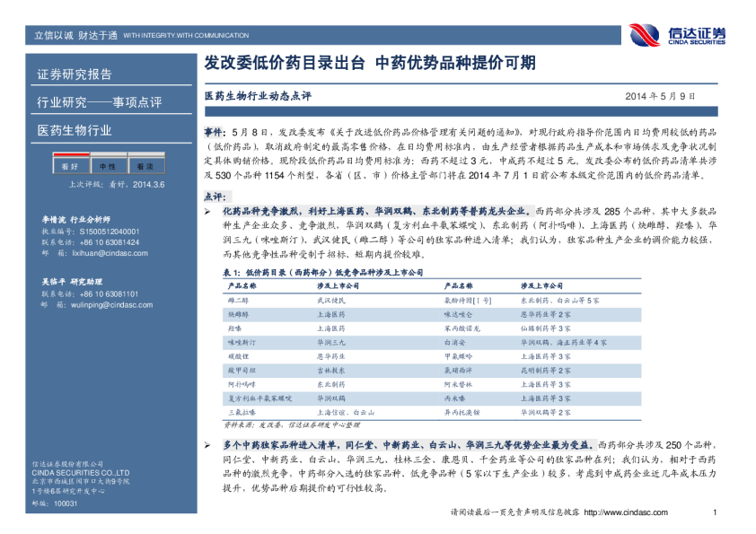
Task: Click the first bullet arrow under 点评
Action: point(208,209)
